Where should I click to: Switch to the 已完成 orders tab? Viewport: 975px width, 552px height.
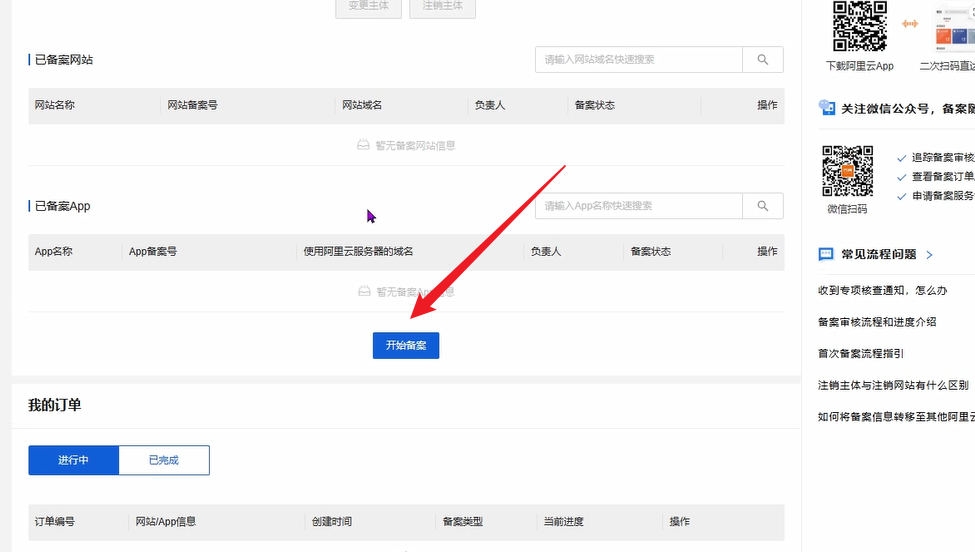click(164, 460)
